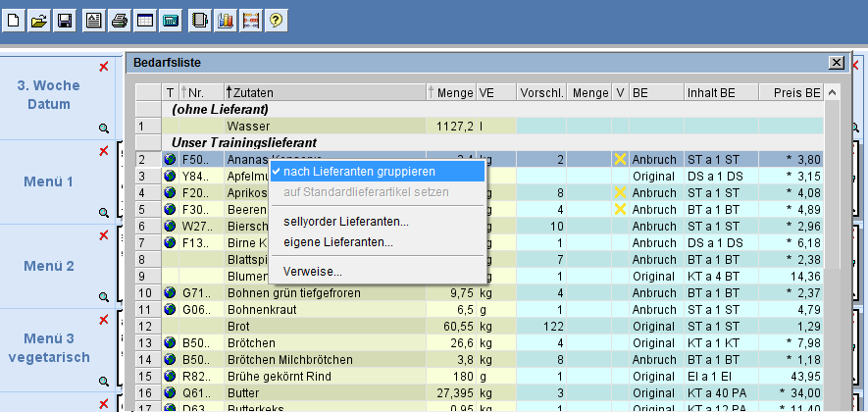Open file using the folder icon

(x=39, y=20)
